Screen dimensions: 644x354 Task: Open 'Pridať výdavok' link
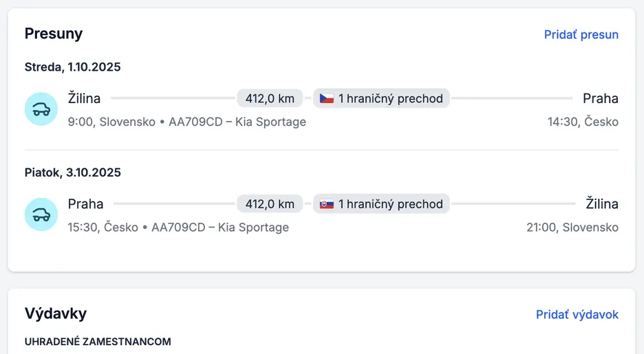[x=577, y=314]
